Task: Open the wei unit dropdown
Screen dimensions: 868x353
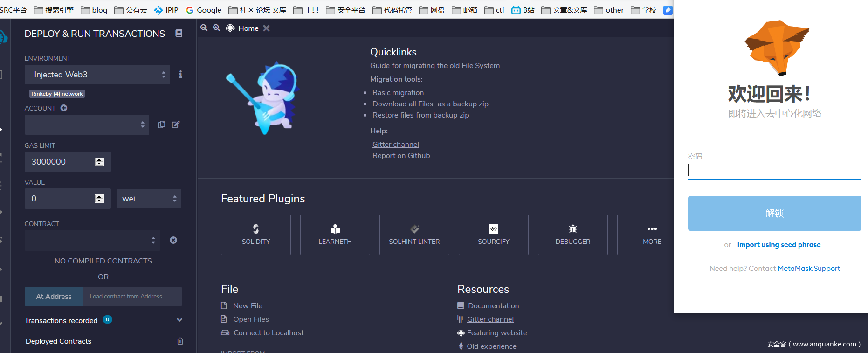Action: [x=149, y=199]
